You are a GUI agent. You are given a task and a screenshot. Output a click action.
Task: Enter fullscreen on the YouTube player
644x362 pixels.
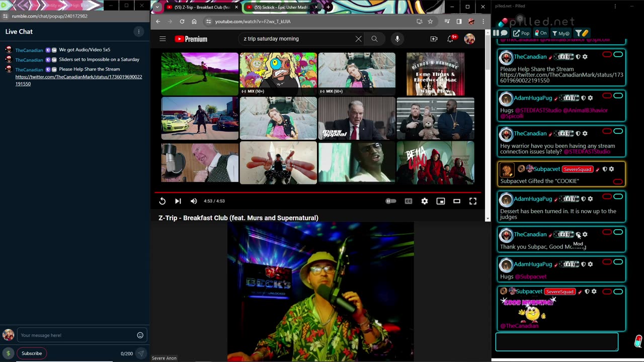[473, 201]
